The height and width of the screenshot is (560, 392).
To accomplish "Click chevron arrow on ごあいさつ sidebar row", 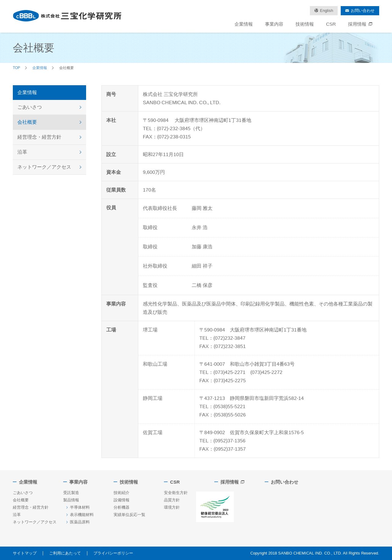I will (x=80, y=107).
